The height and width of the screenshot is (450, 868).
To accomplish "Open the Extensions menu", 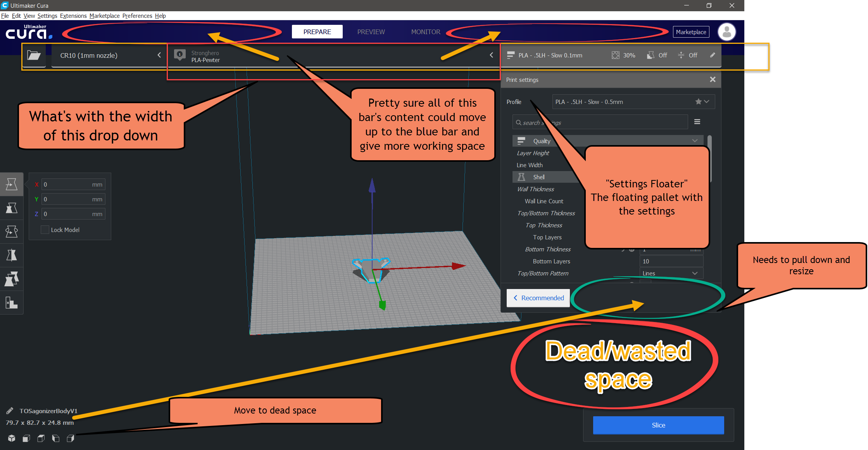I will (73, 16).
